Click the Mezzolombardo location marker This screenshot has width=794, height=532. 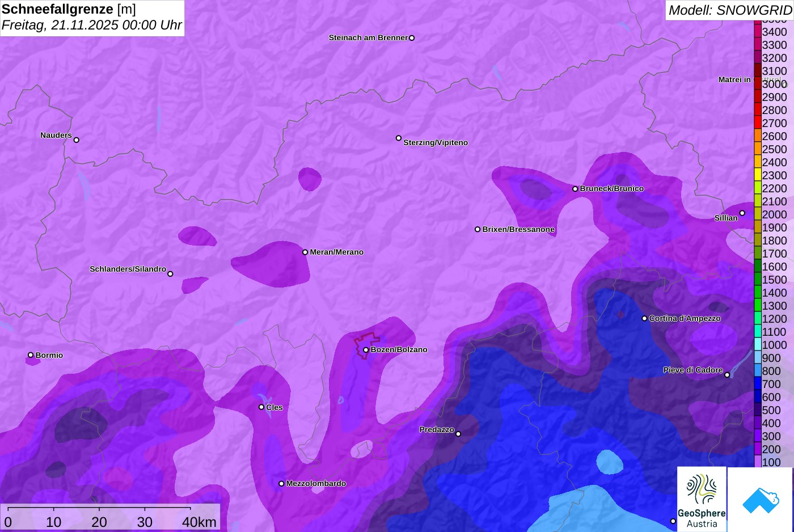click(281, 484)
